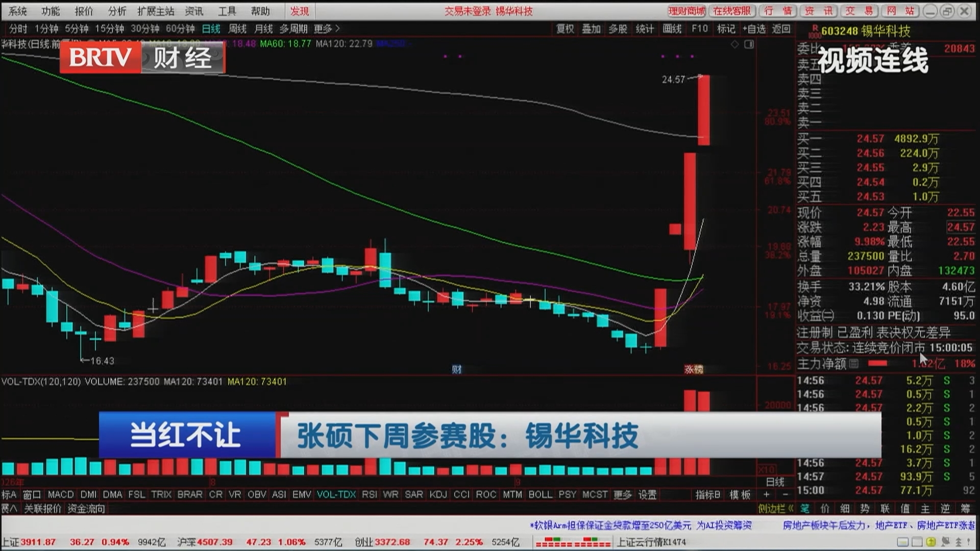Viewport: 980px width, 551px height.
Task: Select the BOLL indicator
Action: pyautogui.click(x=541, y=494)
